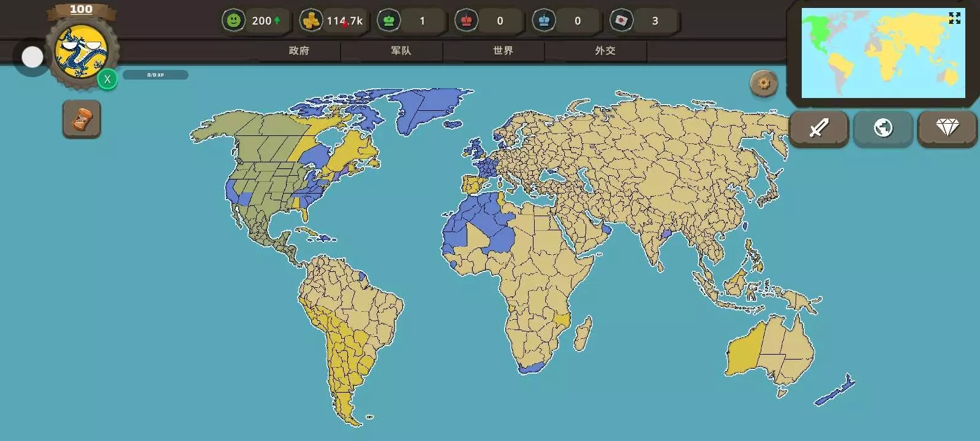Open the 世界 world tab
Image resolution: width=980 pixels, height=441 pixels.
click(503, 51)
